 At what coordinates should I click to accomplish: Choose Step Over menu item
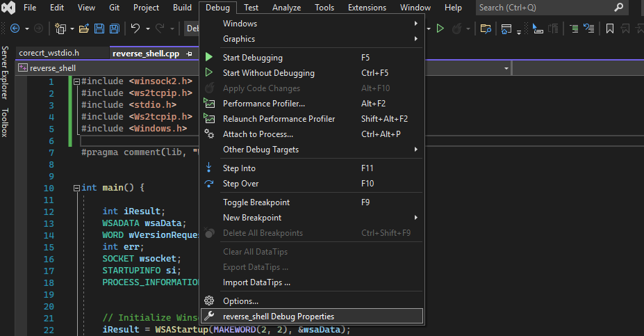tap(312, 184)
